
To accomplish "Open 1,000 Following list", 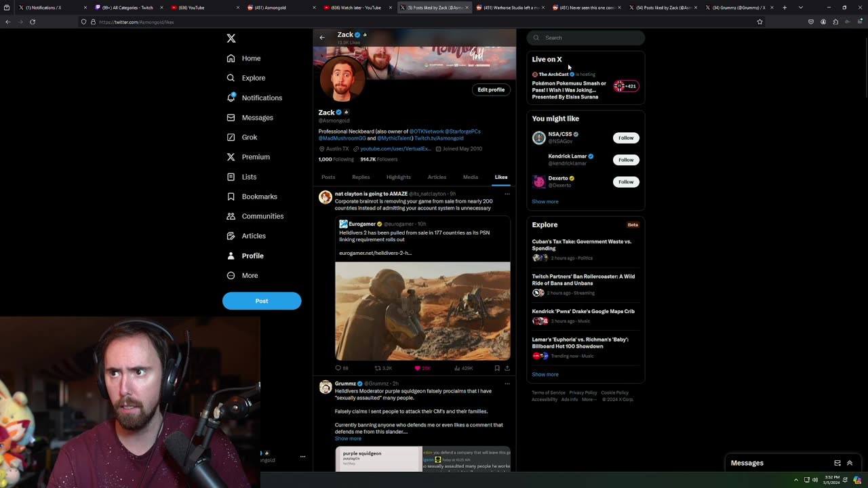I will click(x=336, y=159).
